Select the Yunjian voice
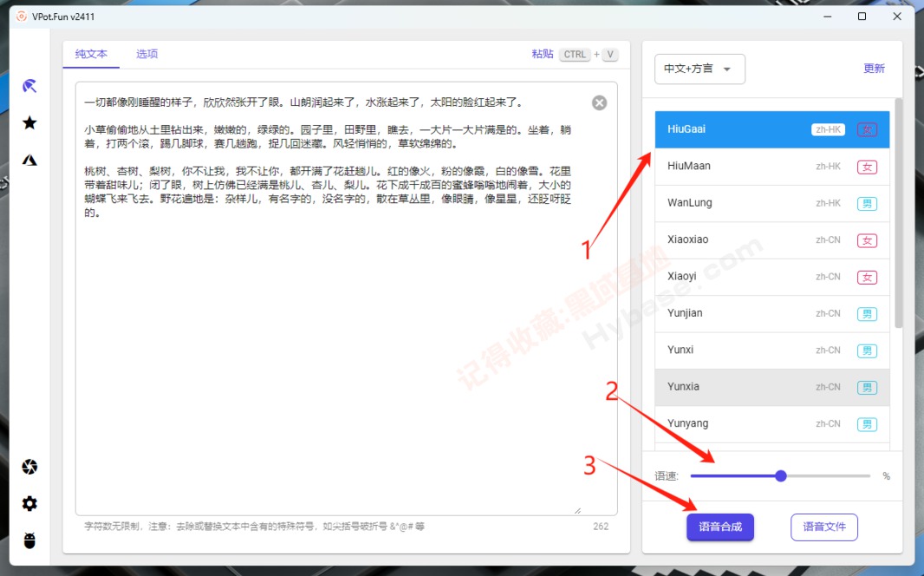The image size is (924, 576). click(x=772, y=313)
